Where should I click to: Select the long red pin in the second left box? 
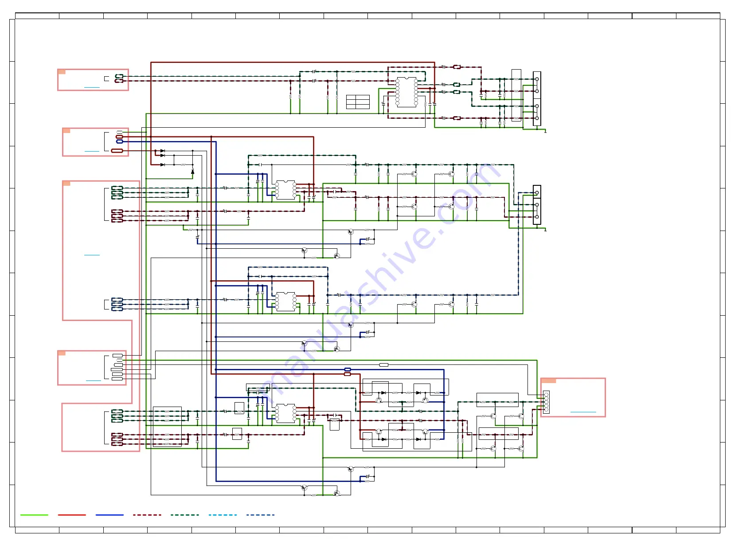117,151
